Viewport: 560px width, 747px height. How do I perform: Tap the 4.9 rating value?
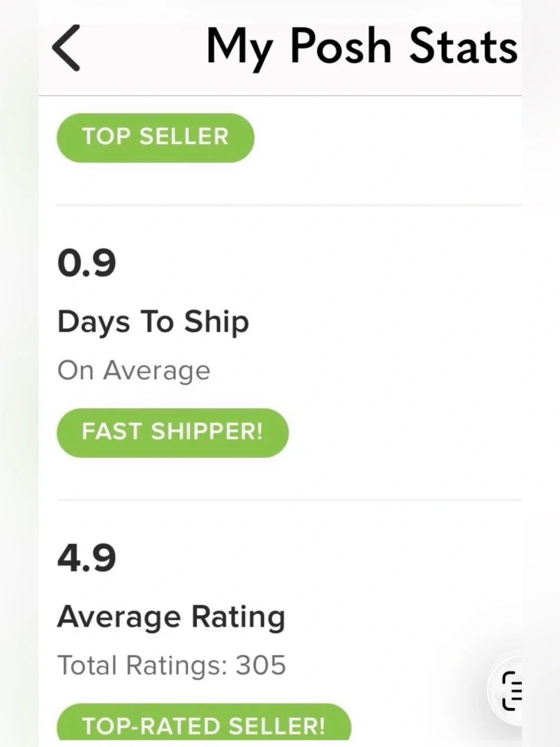[x=87, y=558]
